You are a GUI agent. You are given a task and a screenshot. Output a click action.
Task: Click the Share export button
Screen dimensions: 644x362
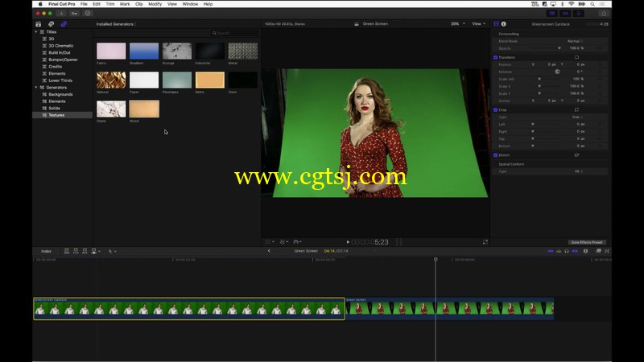click(x=604, y=13)
